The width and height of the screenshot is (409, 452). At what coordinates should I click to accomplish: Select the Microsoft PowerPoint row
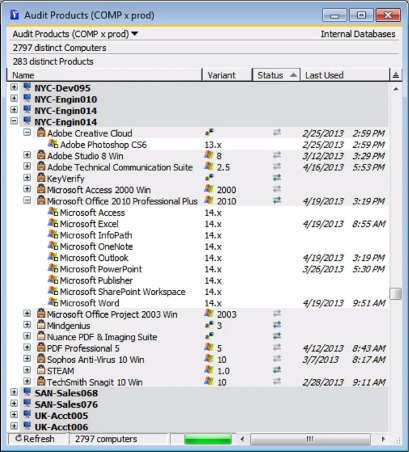[197, 269]
